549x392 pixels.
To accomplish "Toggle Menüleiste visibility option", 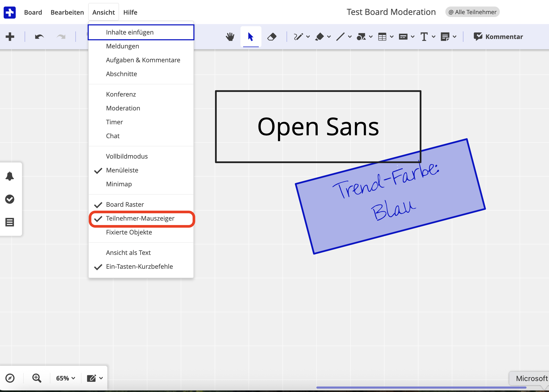I will [122, 170].
